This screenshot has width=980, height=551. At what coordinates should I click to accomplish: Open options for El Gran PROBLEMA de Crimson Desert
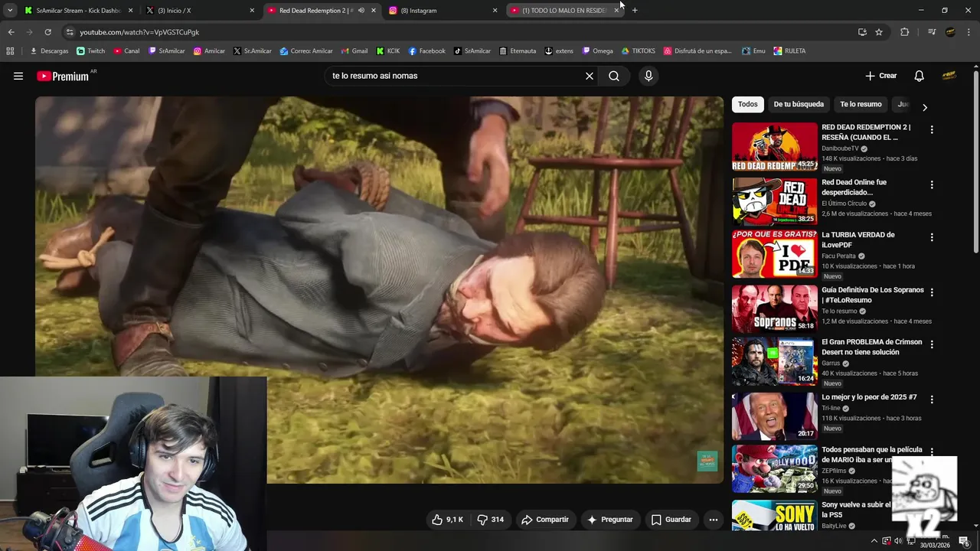pyautogui.click(x=932, y=344)
